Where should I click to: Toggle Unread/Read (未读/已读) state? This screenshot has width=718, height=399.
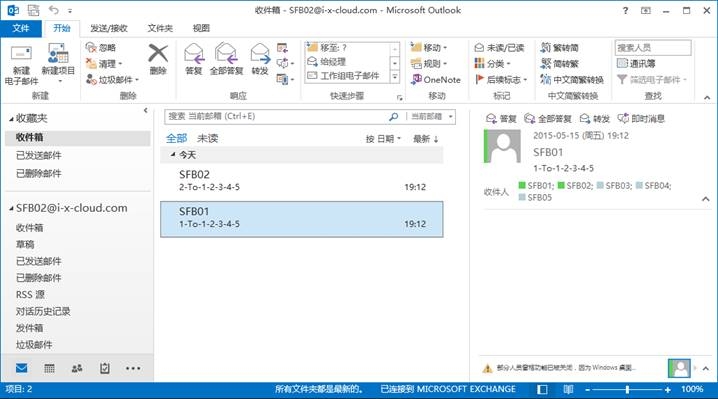pos(499,48)
